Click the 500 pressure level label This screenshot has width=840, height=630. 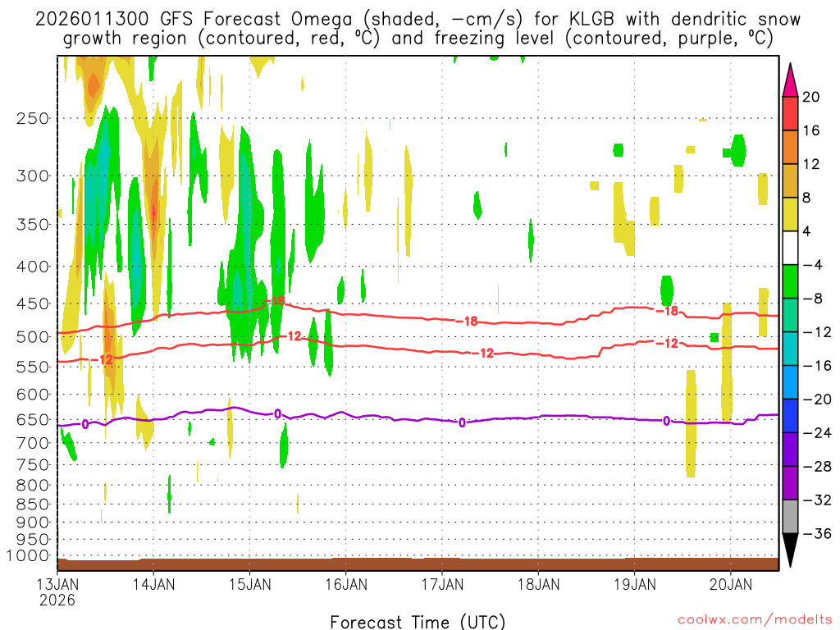[x=33, y=337]
